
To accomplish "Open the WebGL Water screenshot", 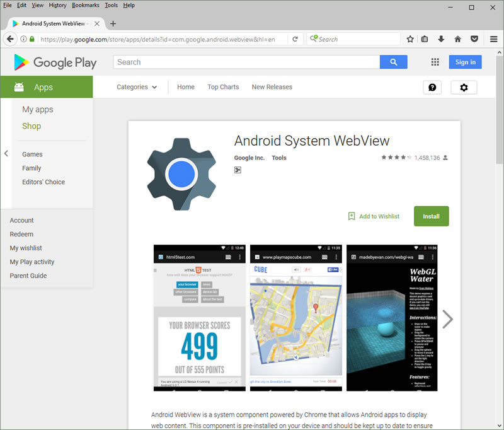I will pos(392,318).
